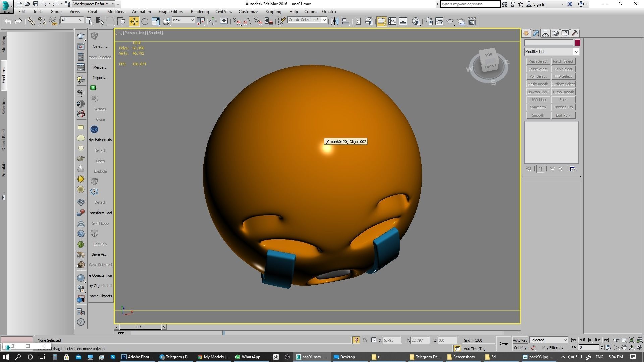Click the Align tool icon
Screen dimensions: 644x362
(x=345, y=21)
